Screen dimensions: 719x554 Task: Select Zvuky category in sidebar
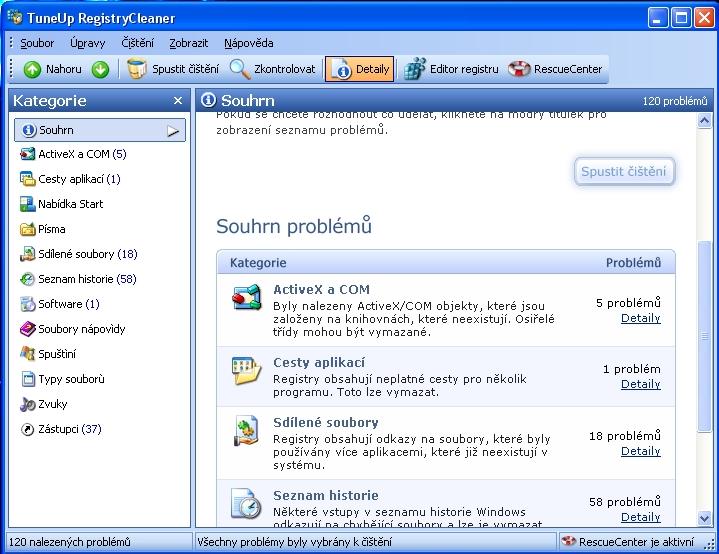44,404
